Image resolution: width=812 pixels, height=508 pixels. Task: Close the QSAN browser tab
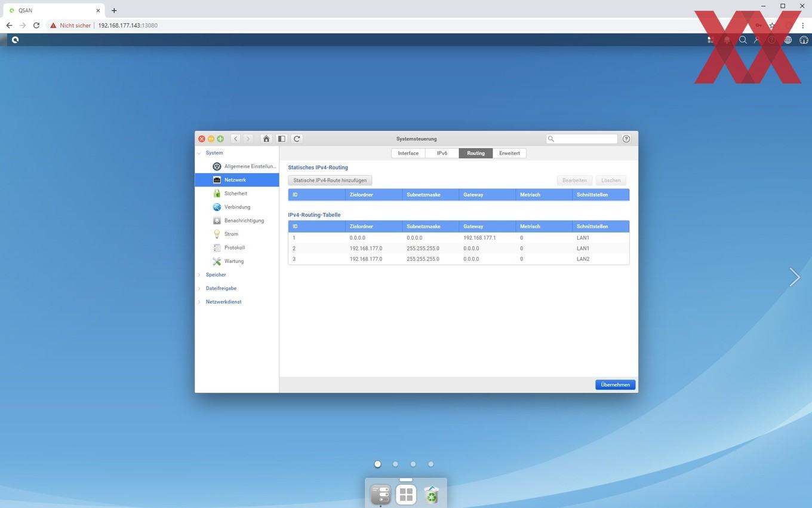pos(98,10)
